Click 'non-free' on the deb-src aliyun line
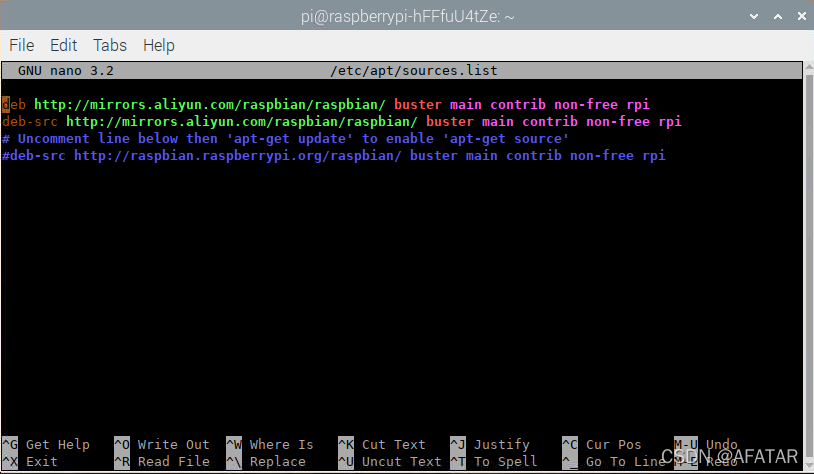This screenshot has width=814, height=474. pos(618,121)
